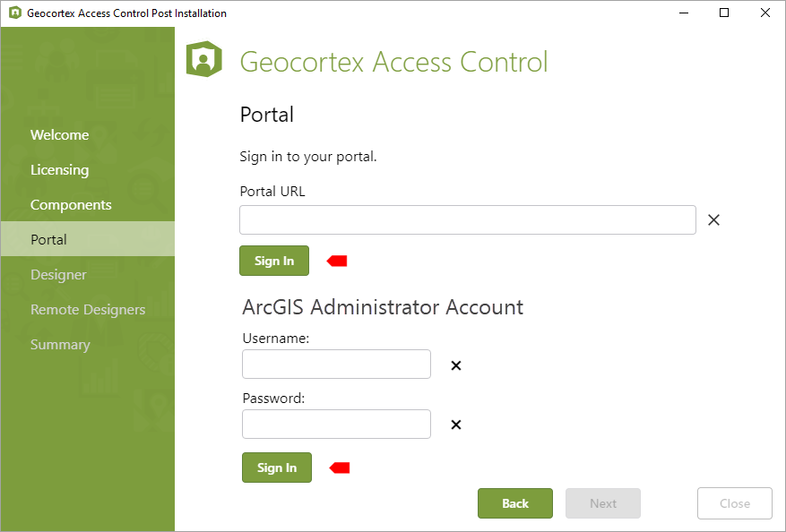This screenshot has width=786, height=532.
Task: Go Back to the previous step
Action: click(515, 503)
